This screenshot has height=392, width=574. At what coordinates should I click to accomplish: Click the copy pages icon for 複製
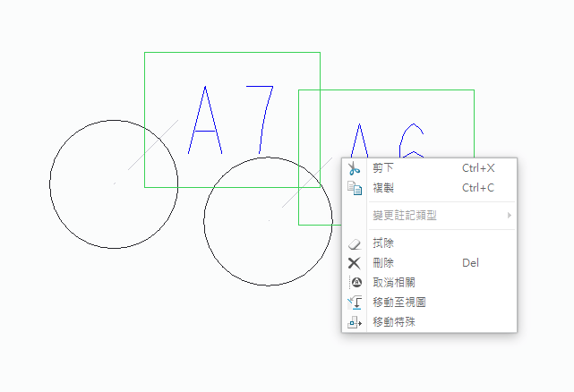point(354,188)
